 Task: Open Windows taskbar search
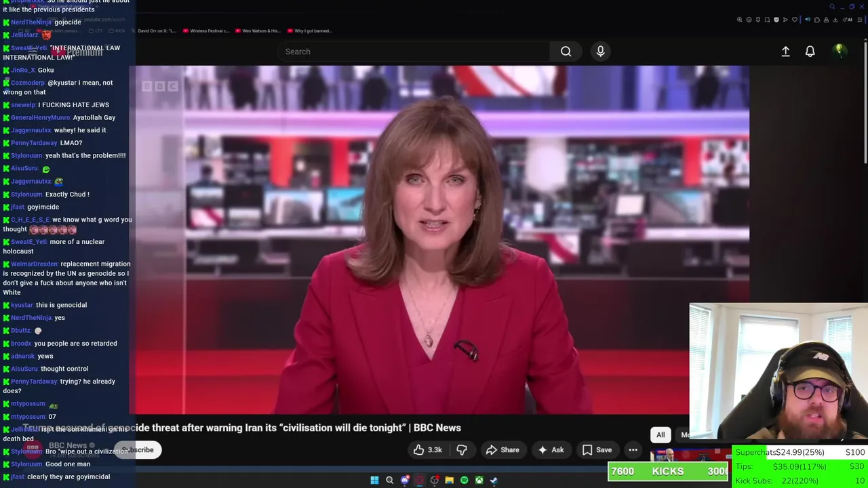(389, 480)
